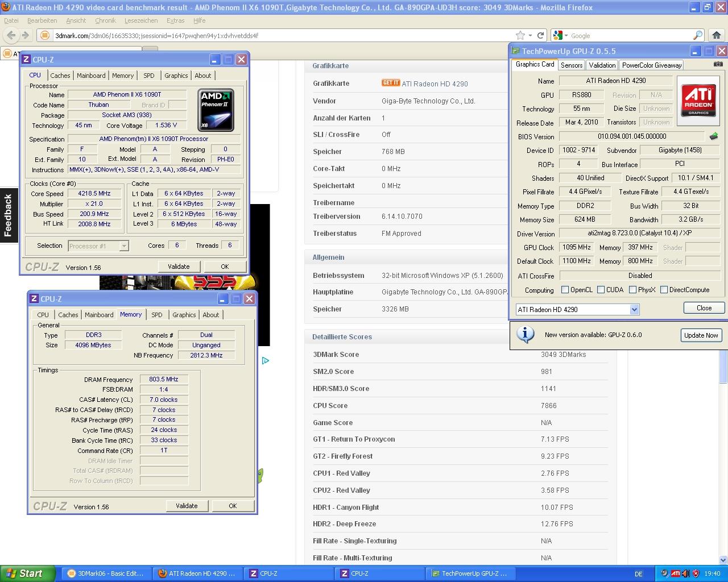Viewport: 728px width, 582px height.
Task: Click OK in the memory CPU-Z window
Action: (233, 506)
